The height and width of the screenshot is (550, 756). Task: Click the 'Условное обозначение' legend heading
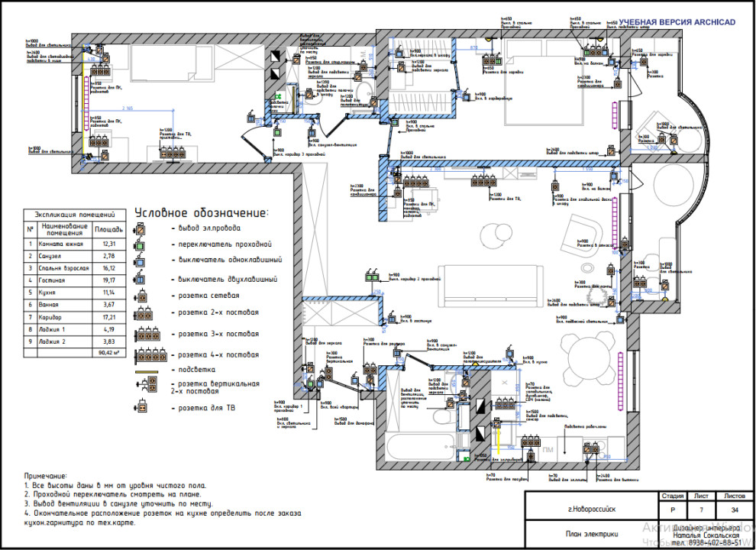tap(200, 212)
